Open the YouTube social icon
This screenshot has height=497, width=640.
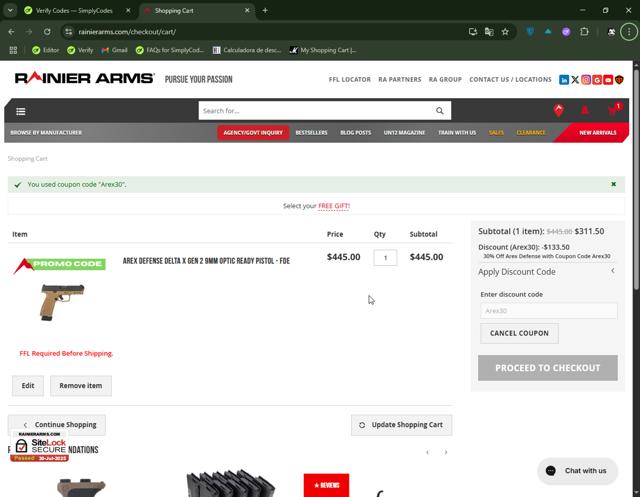pos(608,80)
